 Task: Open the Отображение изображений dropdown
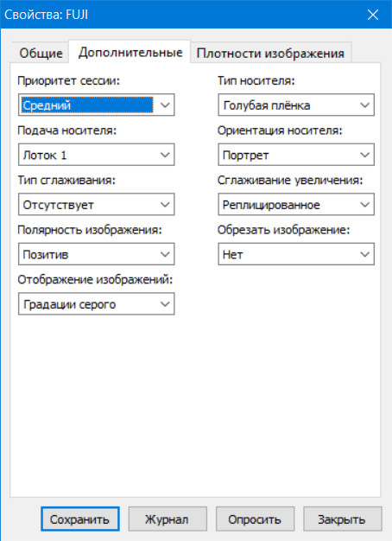click(x=96, y=304)
